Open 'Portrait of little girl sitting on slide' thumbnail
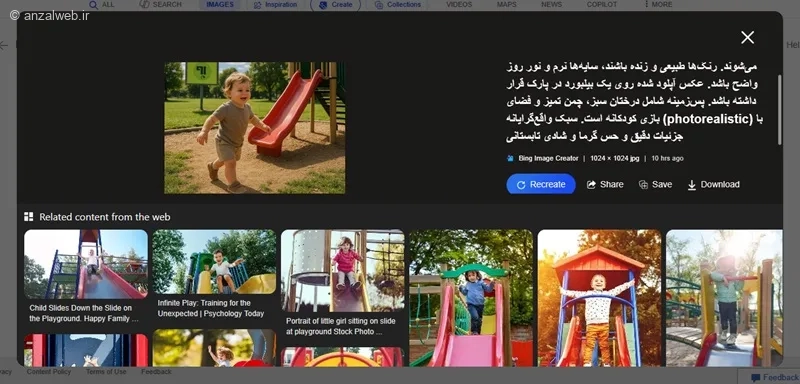Screen dimensions: 800x384 (342, 270)
